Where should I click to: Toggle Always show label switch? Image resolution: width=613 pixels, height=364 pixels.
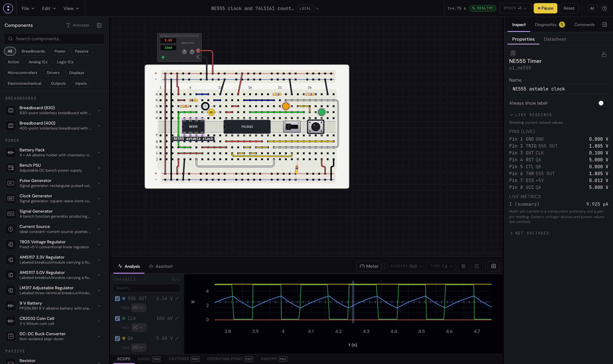(x=603, y=103)
